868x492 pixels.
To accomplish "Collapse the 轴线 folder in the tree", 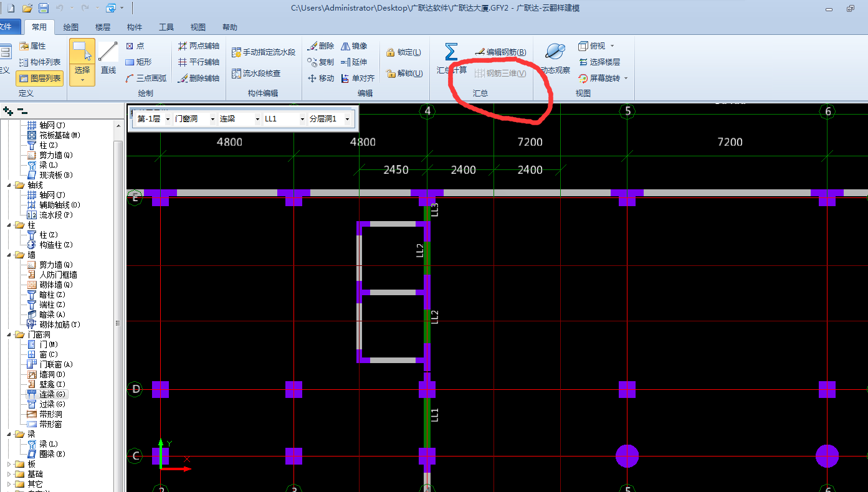I will click(9, 185).
